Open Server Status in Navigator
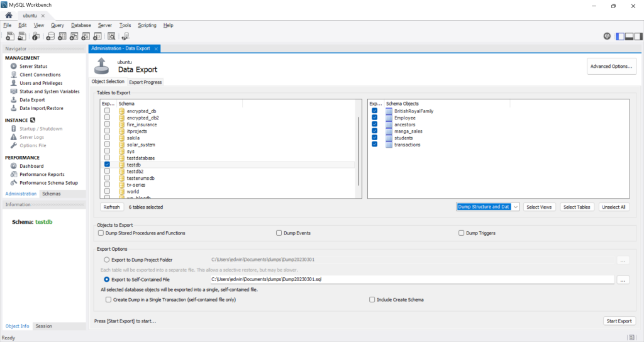 (33, 66)
